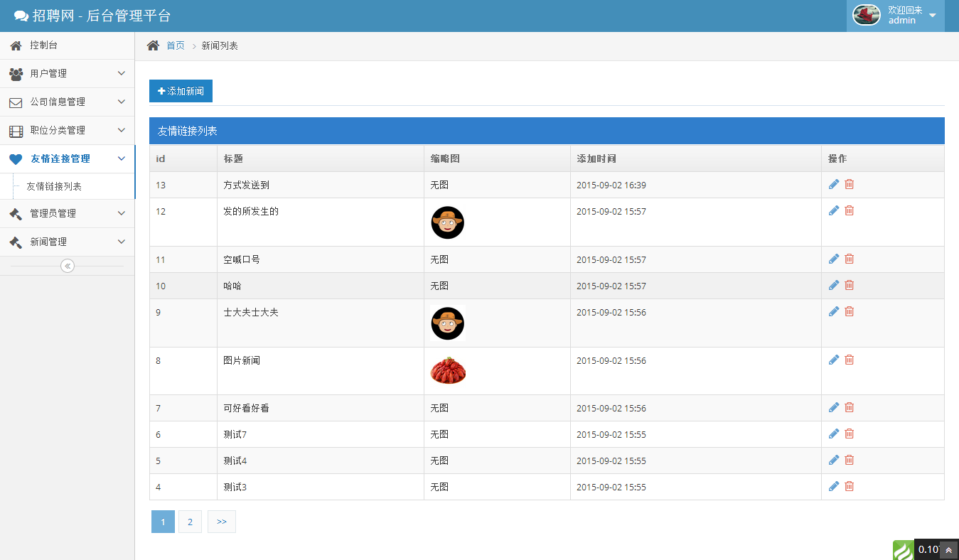
Task: Click the next page >> button
Action: point(221,522)
